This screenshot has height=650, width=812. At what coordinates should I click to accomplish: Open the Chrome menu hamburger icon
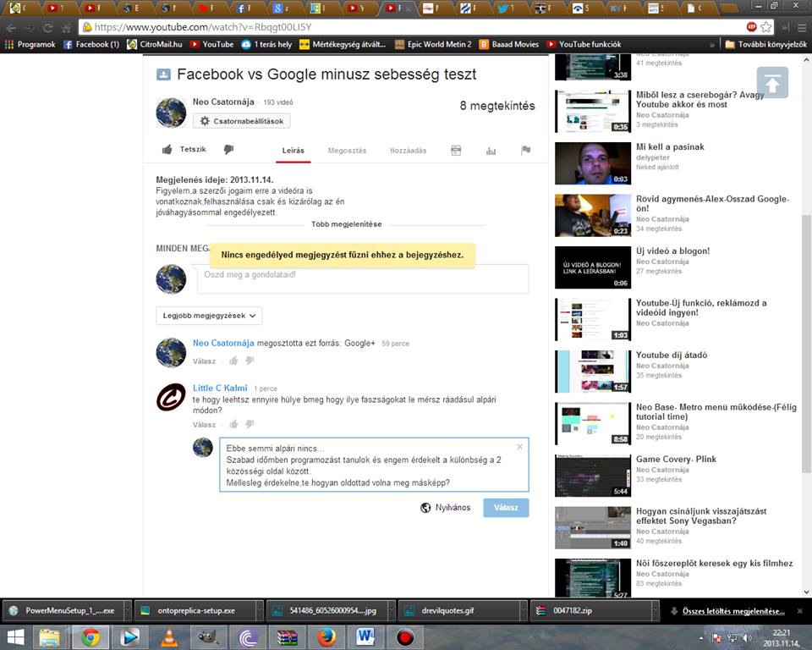click(x=801, y=27)
